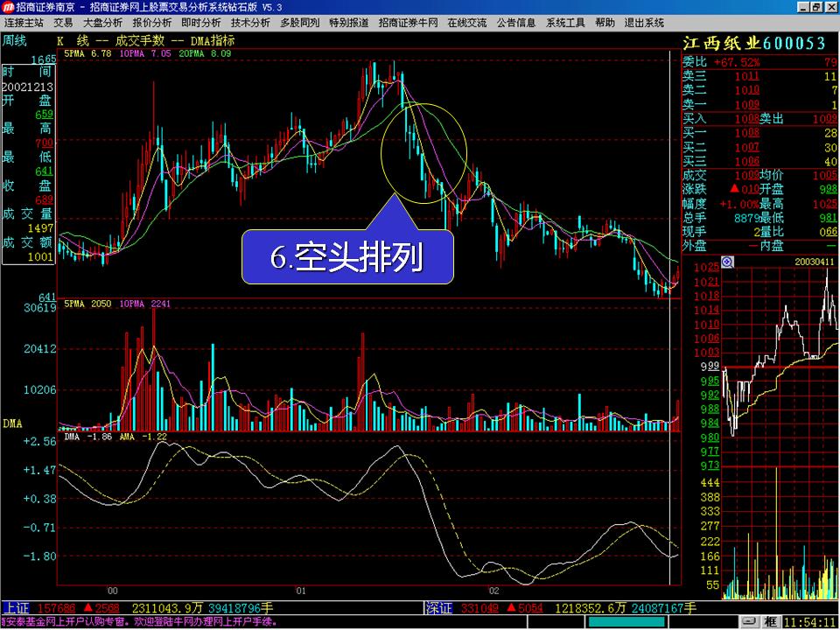Screen dimensions: 840x630
Task: Click the 上证 index label in status bar
Action: pos(15,608)
